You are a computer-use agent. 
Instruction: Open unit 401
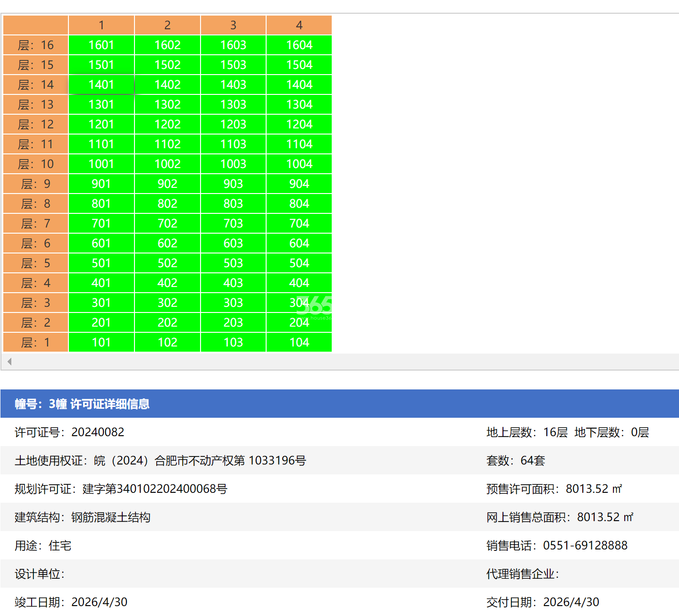(x=101, y=283)
